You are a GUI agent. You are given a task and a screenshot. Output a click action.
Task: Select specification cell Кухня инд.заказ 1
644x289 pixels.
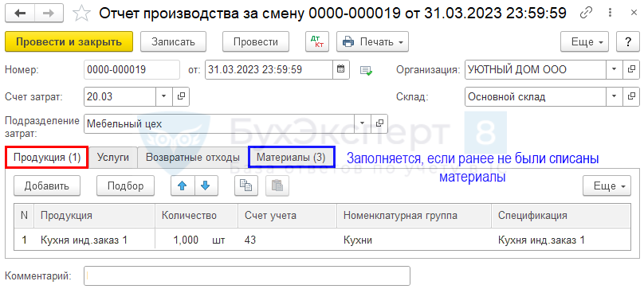(x=561, y=240)
